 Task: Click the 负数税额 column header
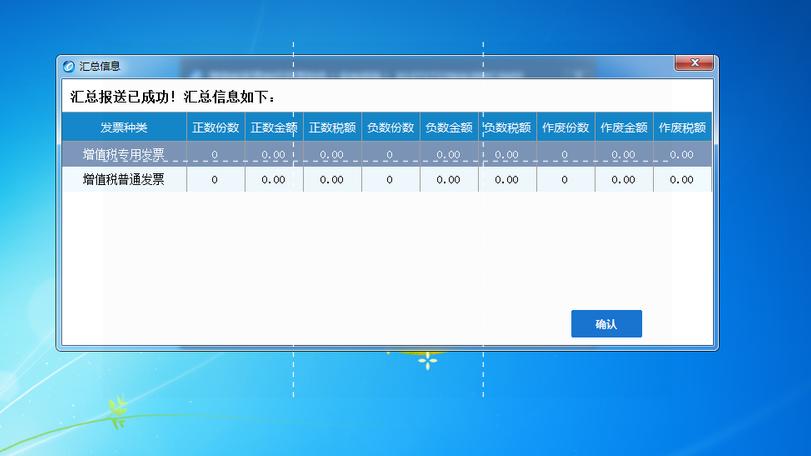[507, 127]
